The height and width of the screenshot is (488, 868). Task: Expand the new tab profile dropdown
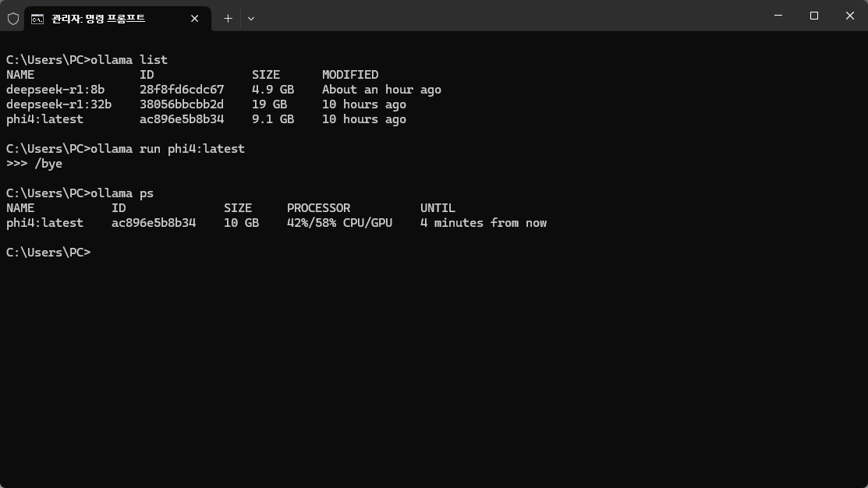coord(251,19)
